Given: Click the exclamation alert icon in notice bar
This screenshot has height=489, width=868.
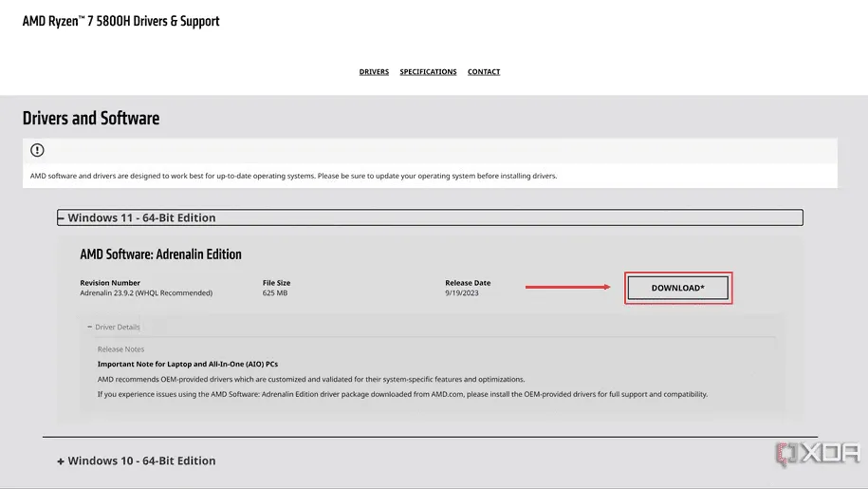Looking at the screenshot, I should [x=37, y=150].
